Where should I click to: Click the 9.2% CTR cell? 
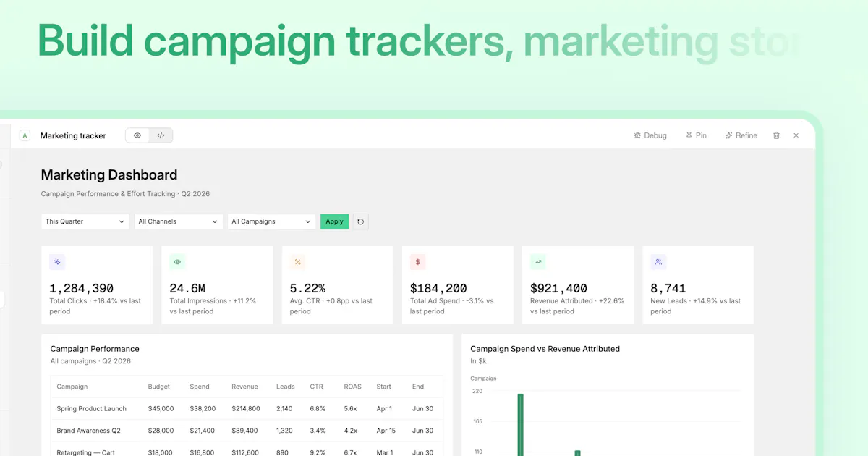click(x=318, y=452)
